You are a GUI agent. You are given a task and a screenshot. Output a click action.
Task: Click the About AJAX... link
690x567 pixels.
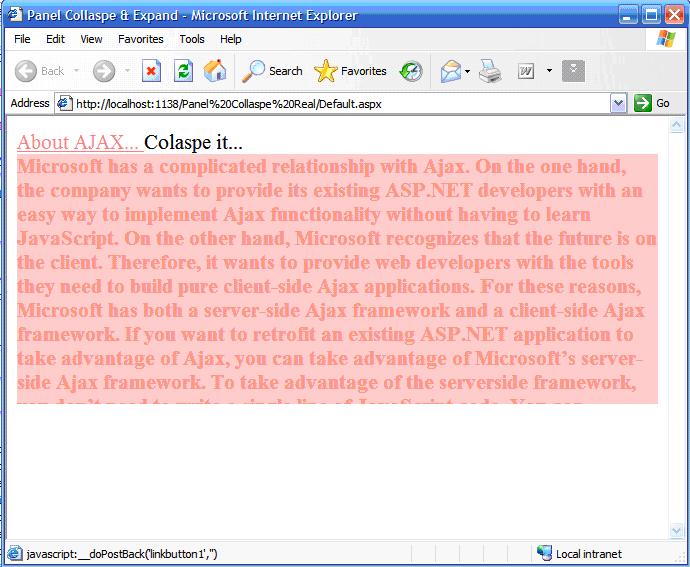[x=79, y=143]
